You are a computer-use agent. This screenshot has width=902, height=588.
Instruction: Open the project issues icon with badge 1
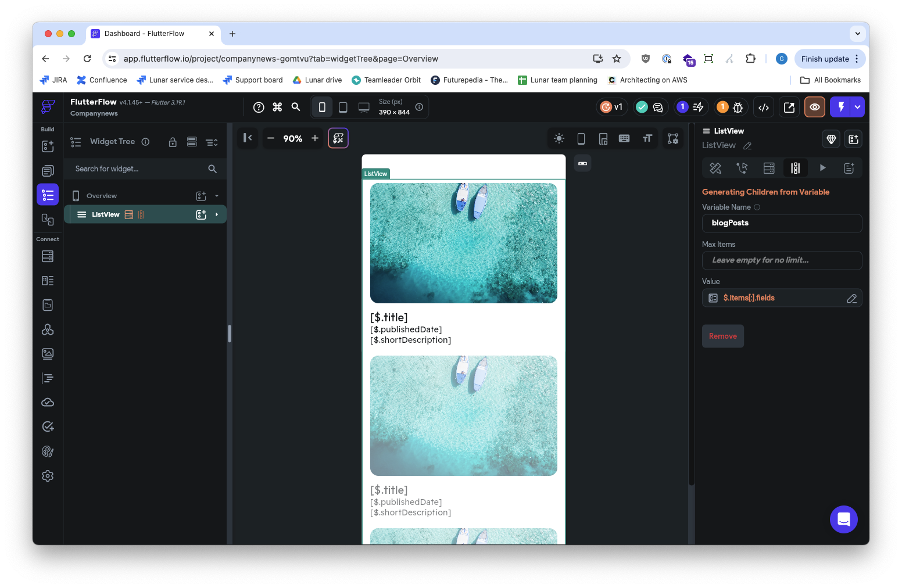tap(690, 107)
